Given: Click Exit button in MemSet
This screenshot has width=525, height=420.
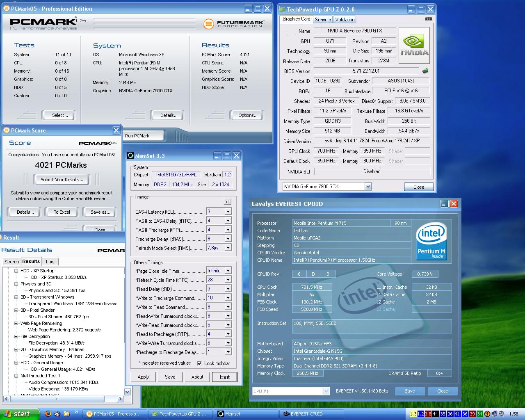Looking at the screenshot, I should point(225,377).
